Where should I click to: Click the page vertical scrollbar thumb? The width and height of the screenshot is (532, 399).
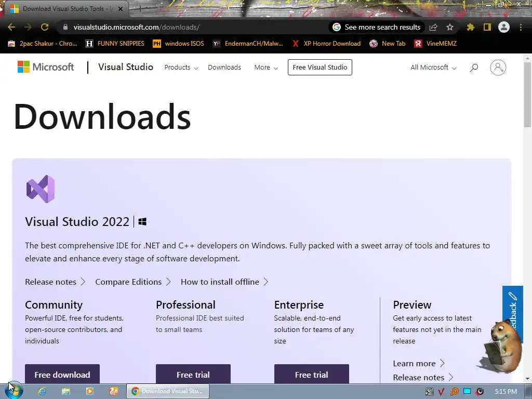pos(528,95)
